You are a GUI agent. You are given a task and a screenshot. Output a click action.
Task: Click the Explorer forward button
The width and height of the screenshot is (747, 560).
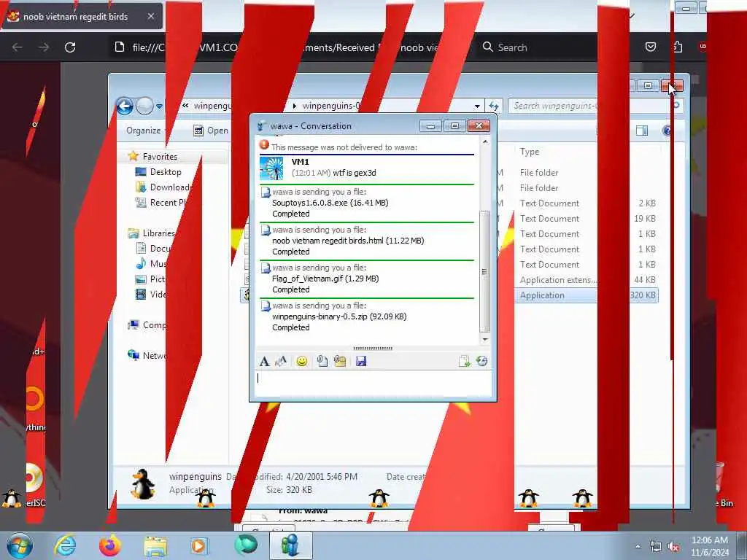144,106
